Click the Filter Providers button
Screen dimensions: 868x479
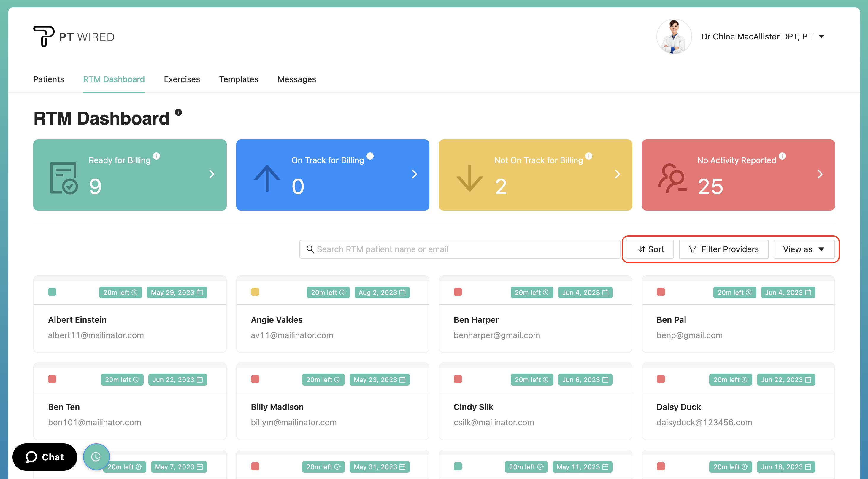click(x=723, y=249)
